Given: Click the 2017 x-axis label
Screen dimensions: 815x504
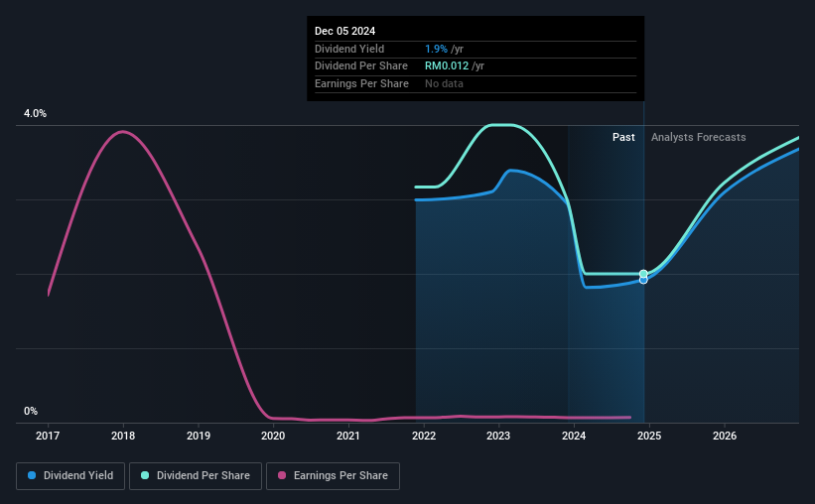Looking at the screenshot, I should tap(48, 436).
